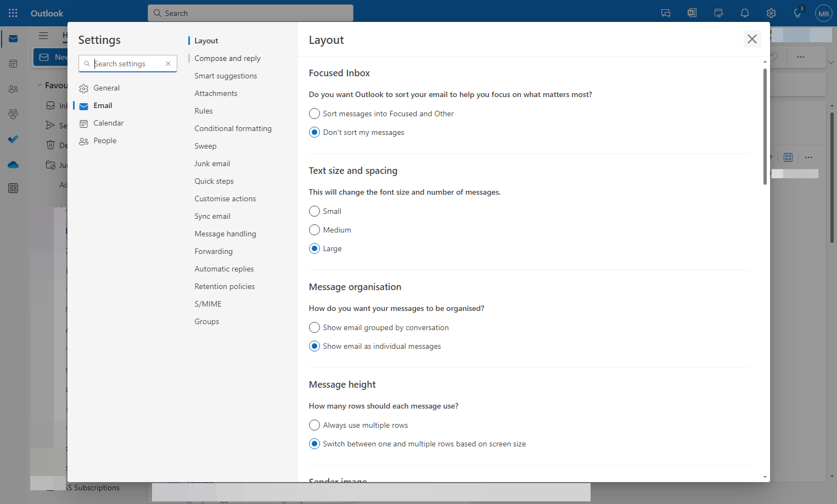Screen dimensions: 837x504
Task: Open Groups icon in the app rail
Action: [x=13, y=114]
